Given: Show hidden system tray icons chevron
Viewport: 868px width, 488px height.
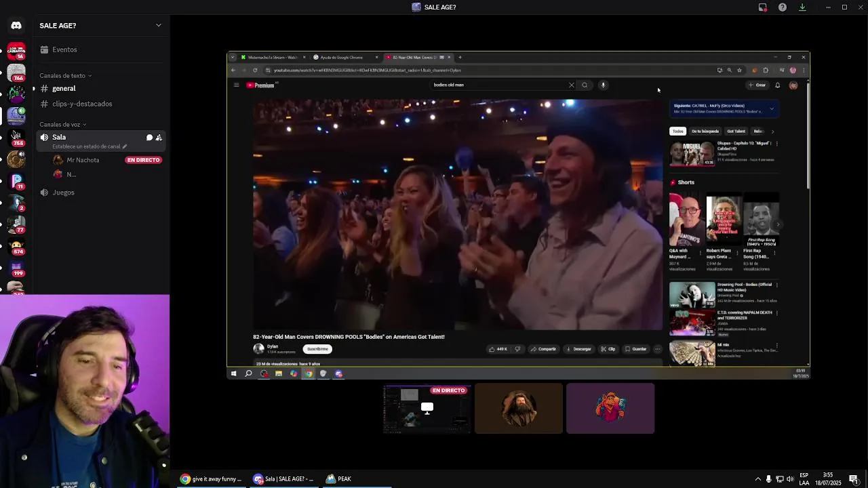Looking at the screenshot, I should (x=758, y=479).
